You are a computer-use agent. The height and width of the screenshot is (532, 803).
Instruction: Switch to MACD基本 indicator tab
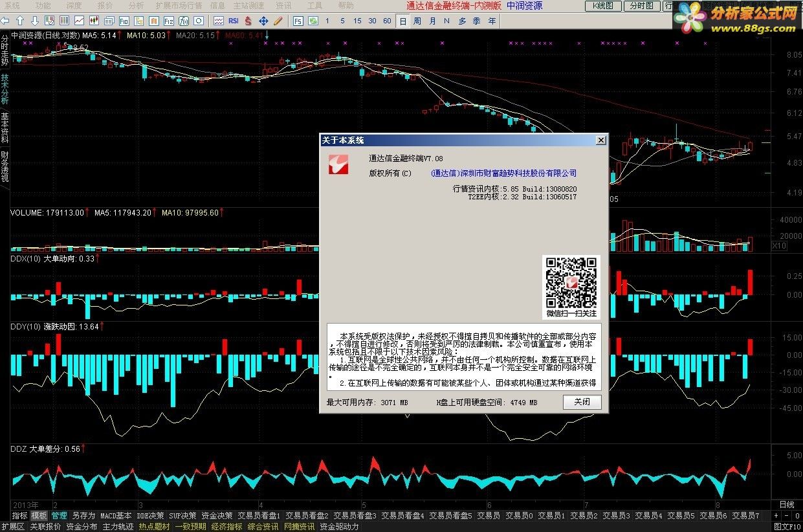pyautogui.click(x=116, y=516)
